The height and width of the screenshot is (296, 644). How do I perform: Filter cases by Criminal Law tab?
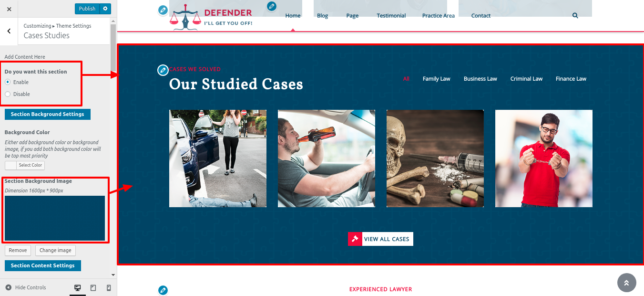(526, 79)
